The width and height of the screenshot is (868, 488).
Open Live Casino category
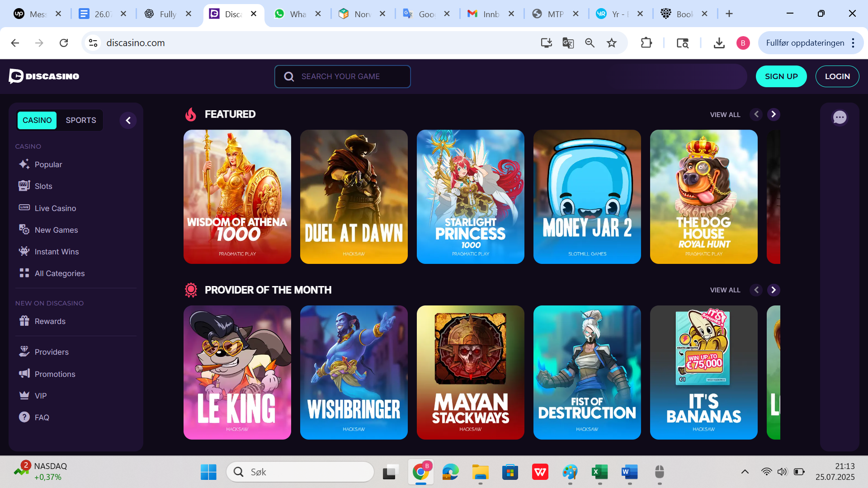click(55, 208)
